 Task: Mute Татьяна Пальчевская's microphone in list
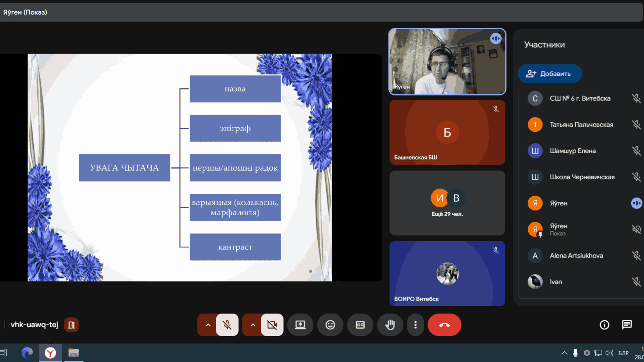636,125
